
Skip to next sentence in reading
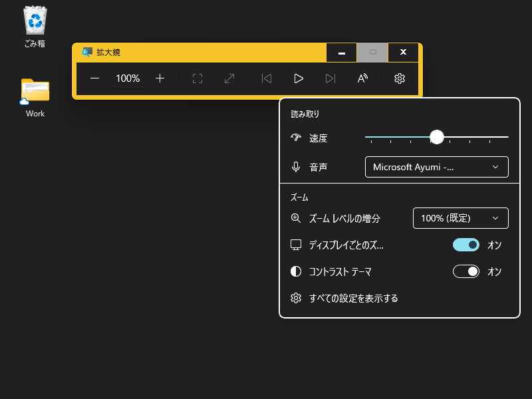pyautogui.click(x=331, y=78)
